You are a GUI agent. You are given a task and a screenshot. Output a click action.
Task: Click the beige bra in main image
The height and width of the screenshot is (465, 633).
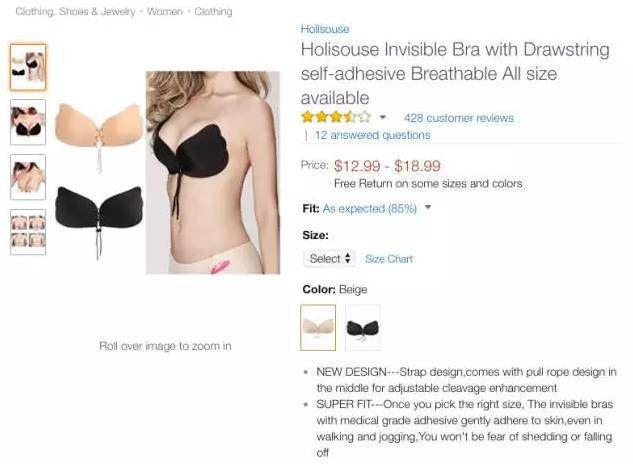coord(99,128)
